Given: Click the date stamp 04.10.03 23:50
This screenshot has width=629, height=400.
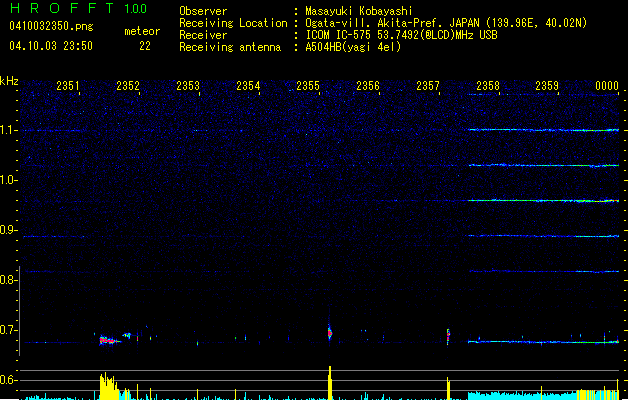Looking at the screenshot, I should coord(51,46).
